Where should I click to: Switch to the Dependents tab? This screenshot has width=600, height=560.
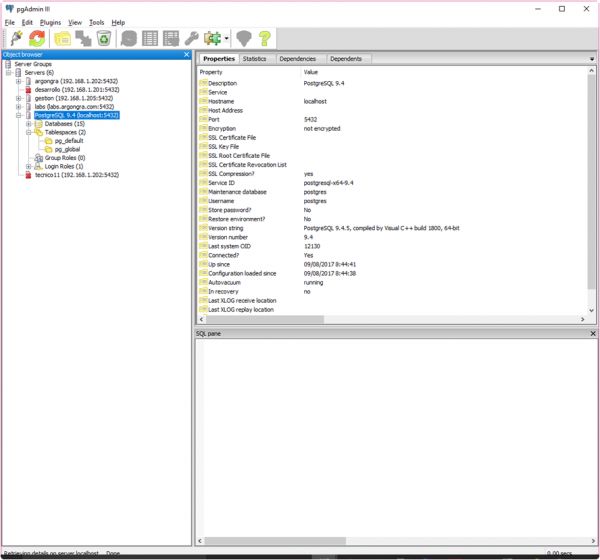[x=346, y=59]
